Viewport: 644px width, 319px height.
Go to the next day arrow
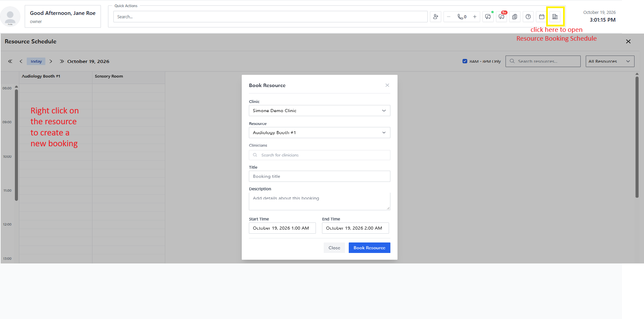pos(51,61)
